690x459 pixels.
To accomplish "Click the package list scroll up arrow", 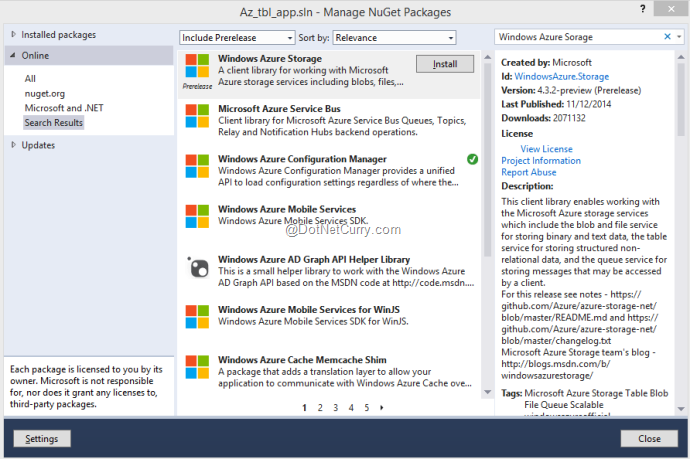I will pyautogui.click(x=487, y=57).
